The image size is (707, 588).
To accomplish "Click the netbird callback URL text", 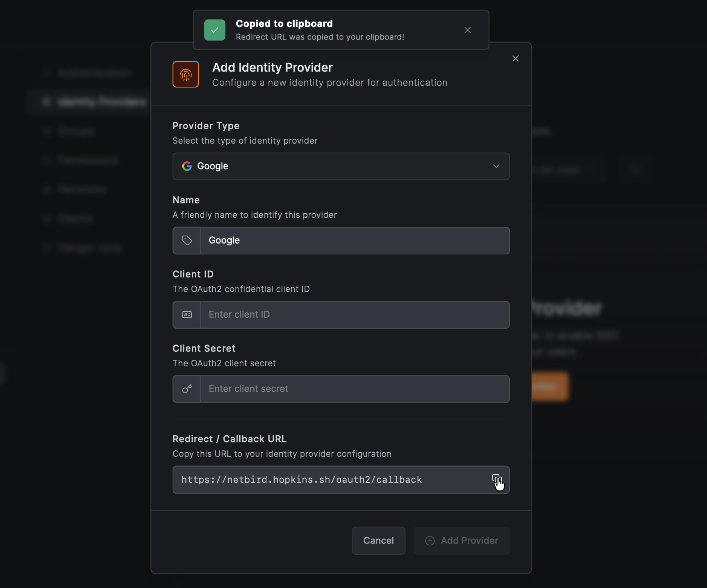I will click(x=301, y=480).
